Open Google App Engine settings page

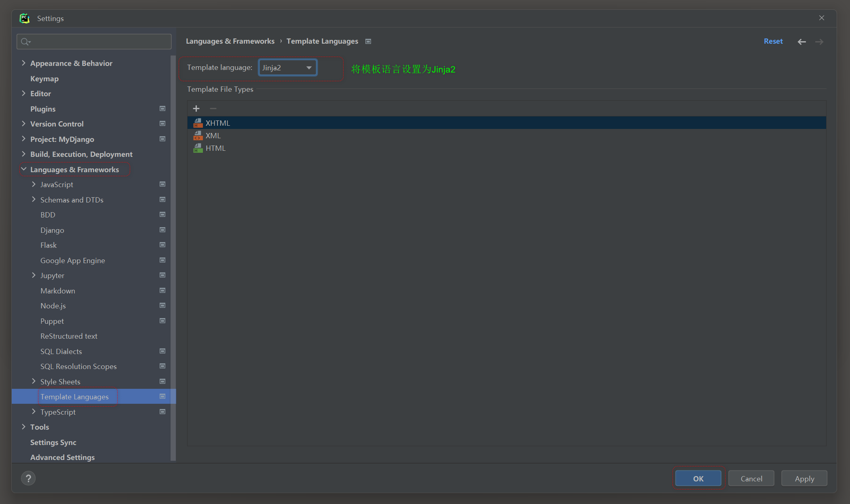tap(73, 260)
